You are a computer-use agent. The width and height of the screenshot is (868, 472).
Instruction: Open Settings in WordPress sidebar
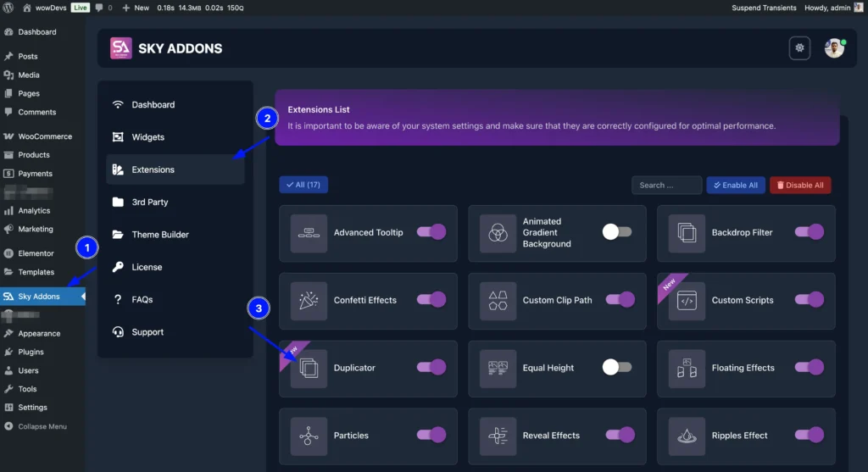coord(42,408)
